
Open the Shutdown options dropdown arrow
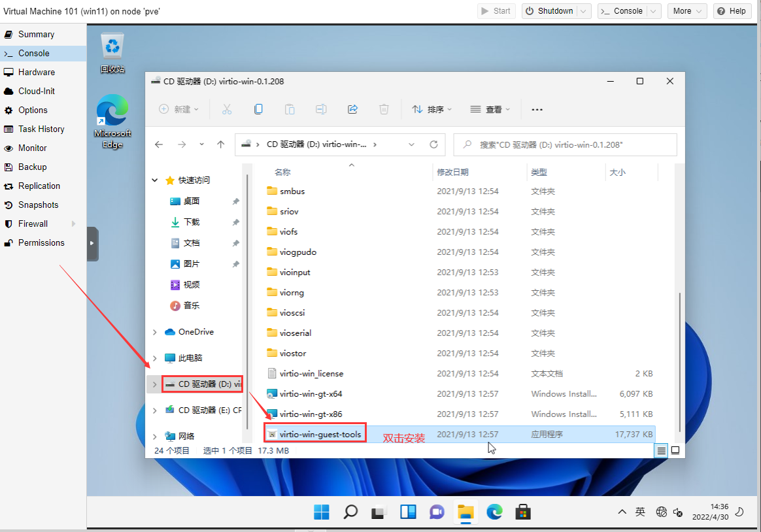pos(584,11)
